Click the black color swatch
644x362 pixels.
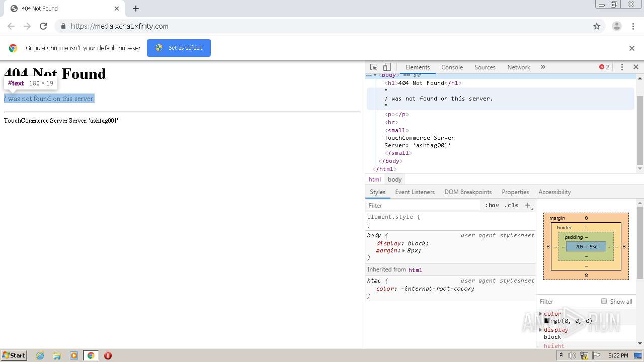[546, 321]
